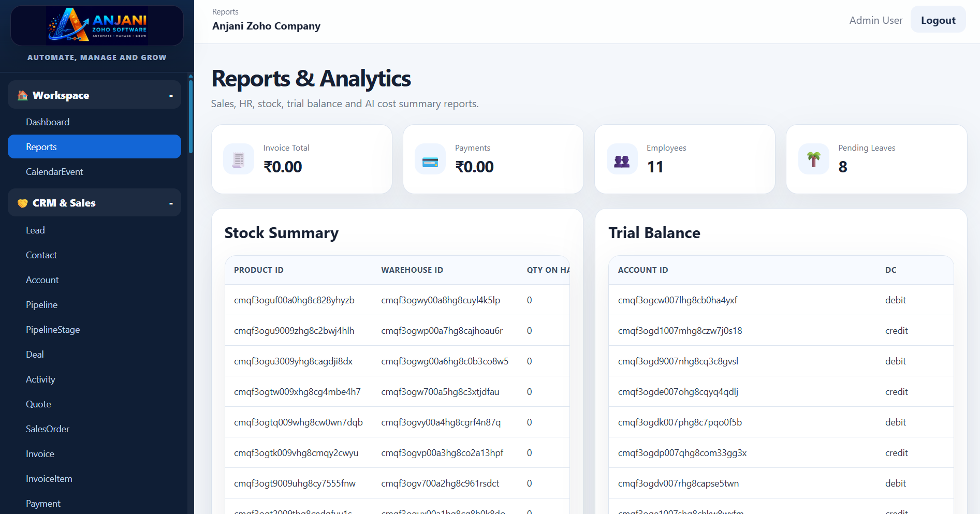Click the ACCOUNT ID column header
This screenshot has height=514, width=980.
point(643,270)
